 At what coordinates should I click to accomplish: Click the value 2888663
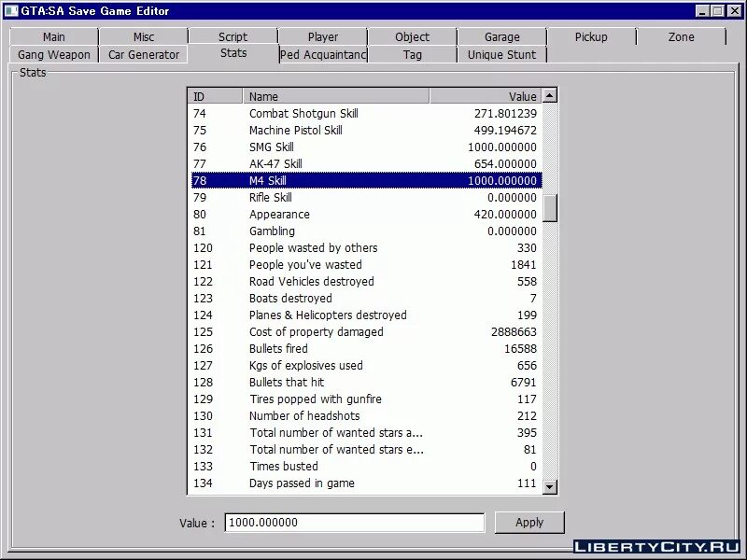(514, 332)
